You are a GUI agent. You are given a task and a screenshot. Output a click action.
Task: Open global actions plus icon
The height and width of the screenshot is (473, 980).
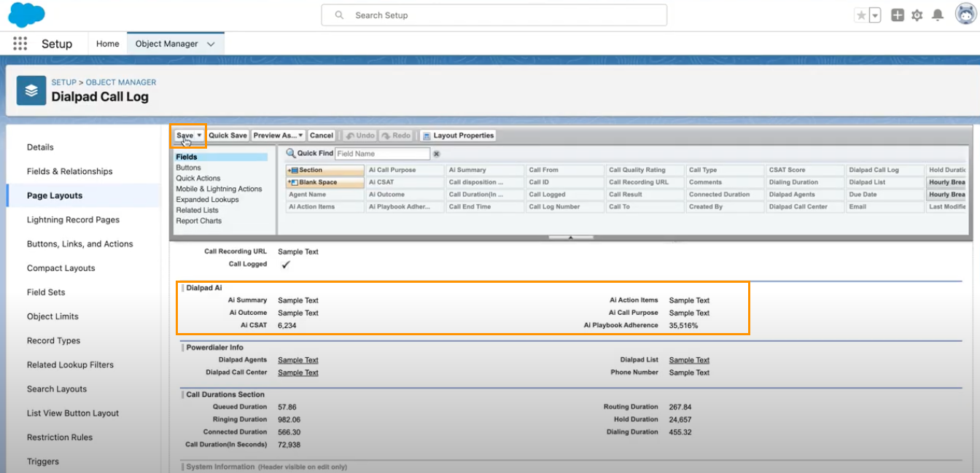898,15
